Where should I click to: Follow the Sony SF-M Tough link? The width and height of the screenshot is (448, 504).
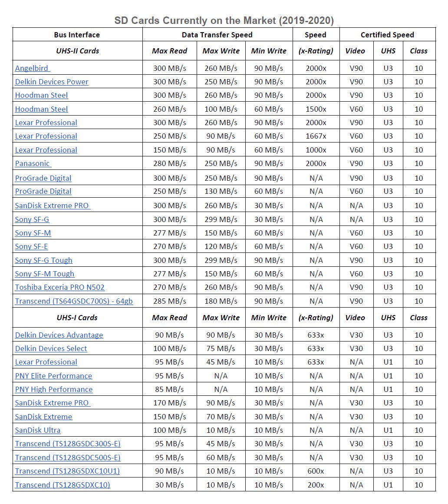tap(45, 274)
